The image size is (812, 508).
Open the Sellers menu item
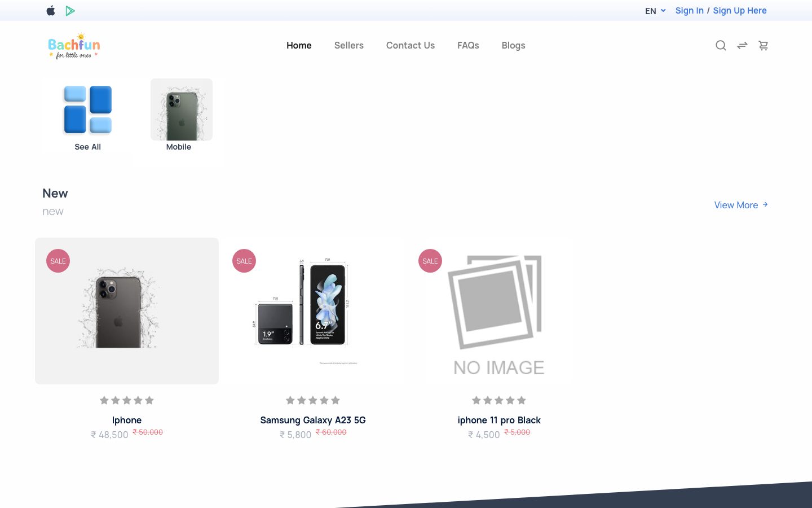(349, 45)
